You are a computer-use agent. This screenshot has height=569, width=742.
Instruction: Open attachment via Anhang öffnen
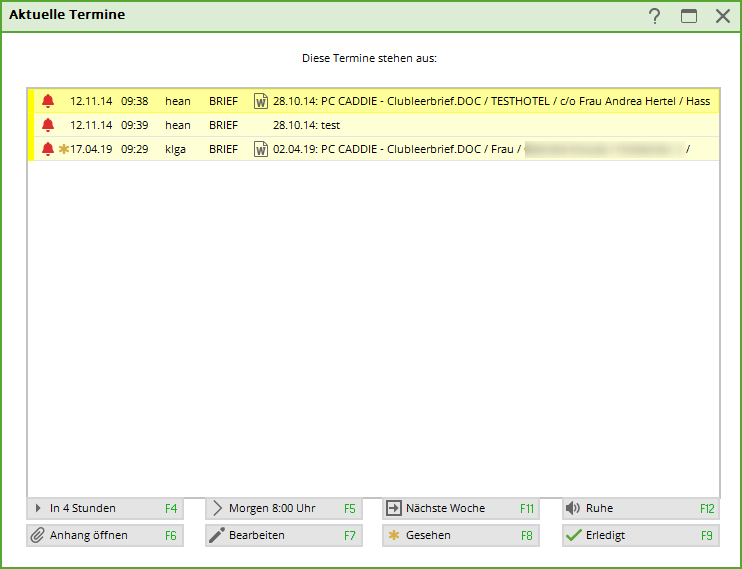104,535
